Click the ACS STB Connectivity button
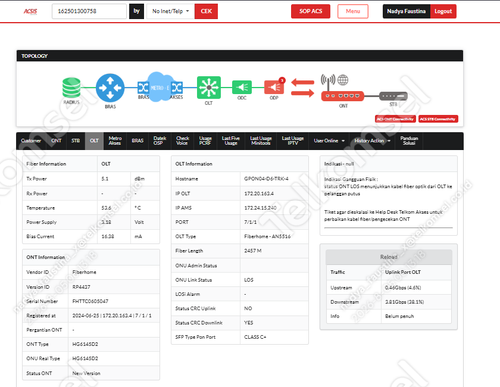Image resolution: width=500 pixels, height=387 pixels. coord(438,119)
